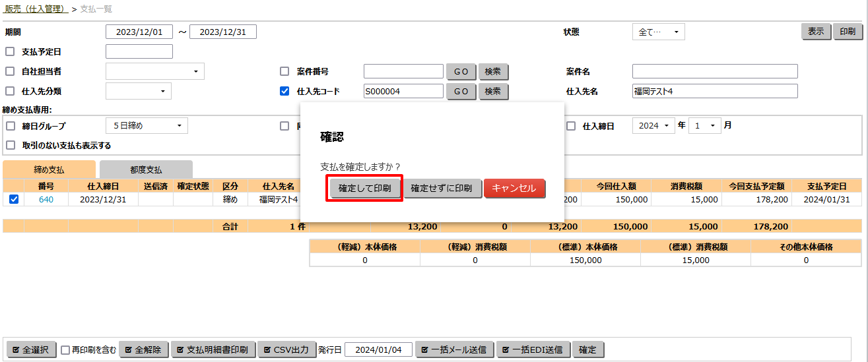868x362 pixels.
Task: Open payment number 640 link
Action: [x=46, y=199]
